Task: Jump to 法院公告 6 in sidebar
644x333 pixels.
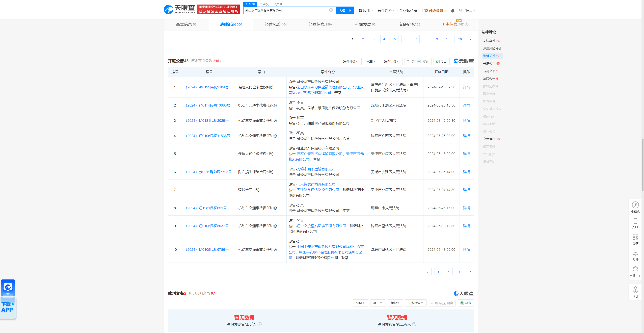Action: pos(491,79)
